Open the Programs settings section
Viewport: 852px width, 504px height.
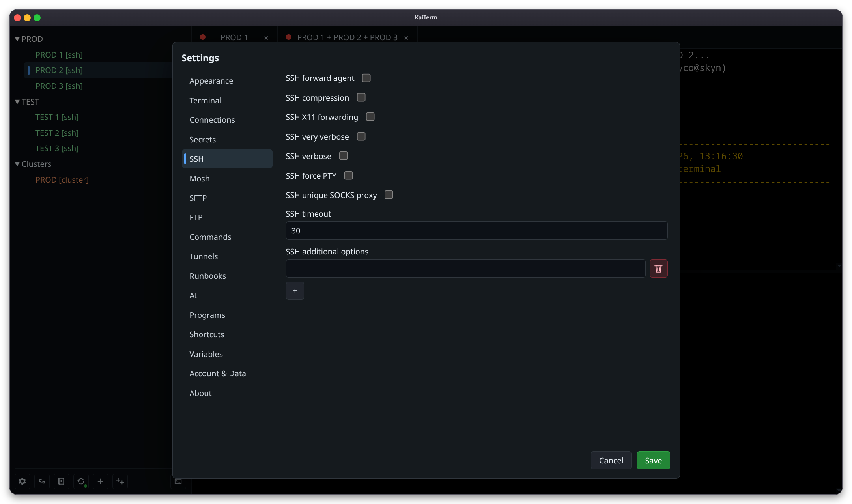tap(227, 315)
